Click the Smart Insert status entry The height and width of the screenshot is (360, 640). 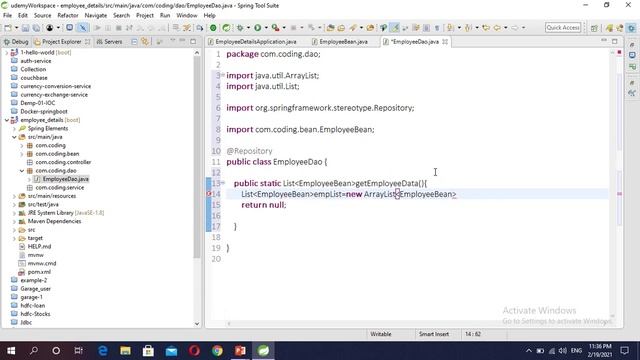tap(433, 334)
